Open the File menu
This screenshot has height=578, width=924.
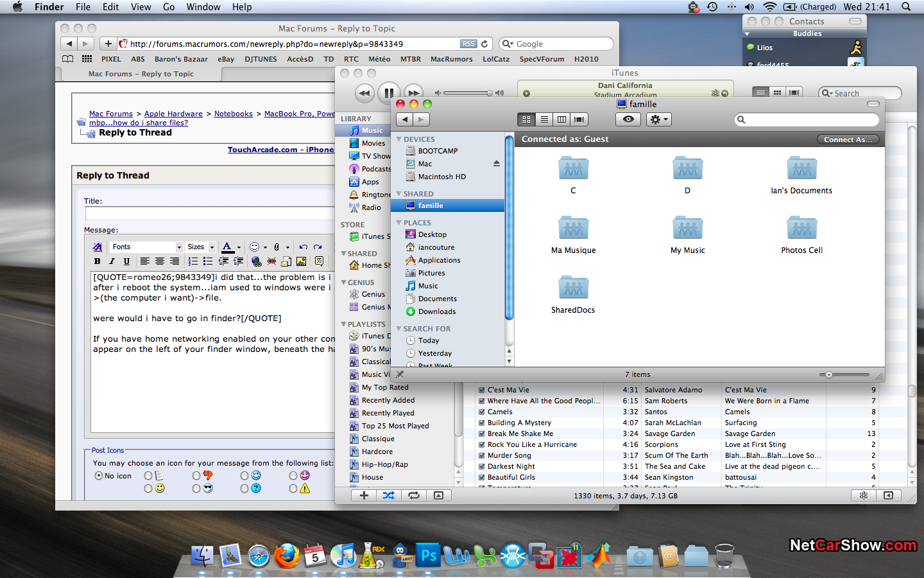pyautogui.click(x=83, y=7)
